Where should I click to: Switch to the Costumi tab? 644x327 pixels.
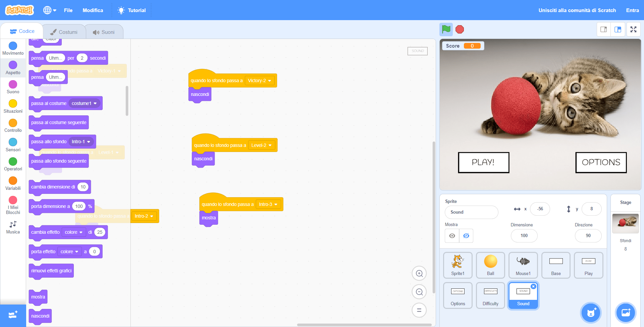click(64, 31)
